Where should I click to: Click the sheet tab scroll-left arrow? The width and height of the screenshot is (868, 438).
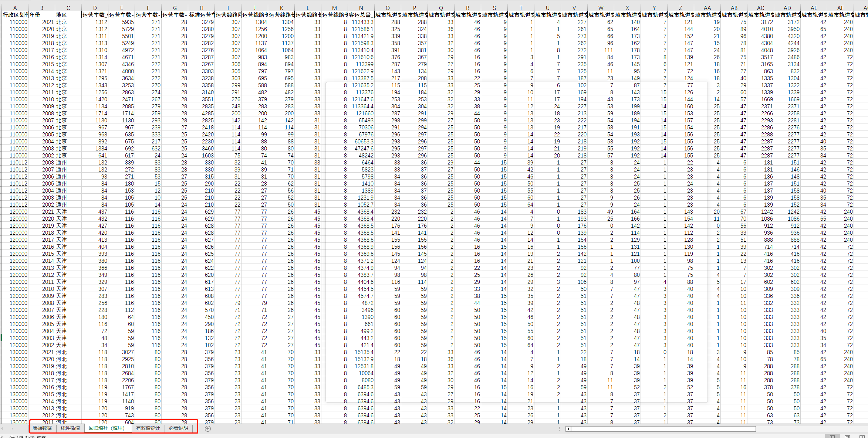click(2, 429)
